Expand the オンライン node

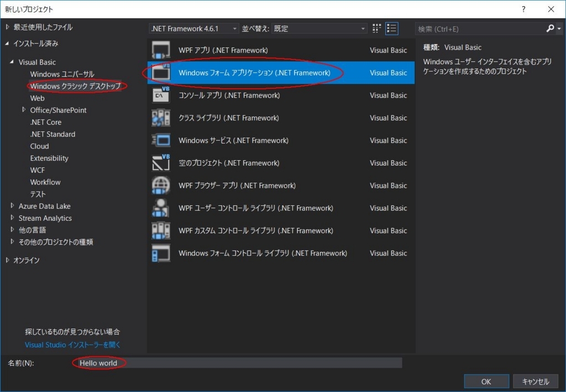(8, 260)
